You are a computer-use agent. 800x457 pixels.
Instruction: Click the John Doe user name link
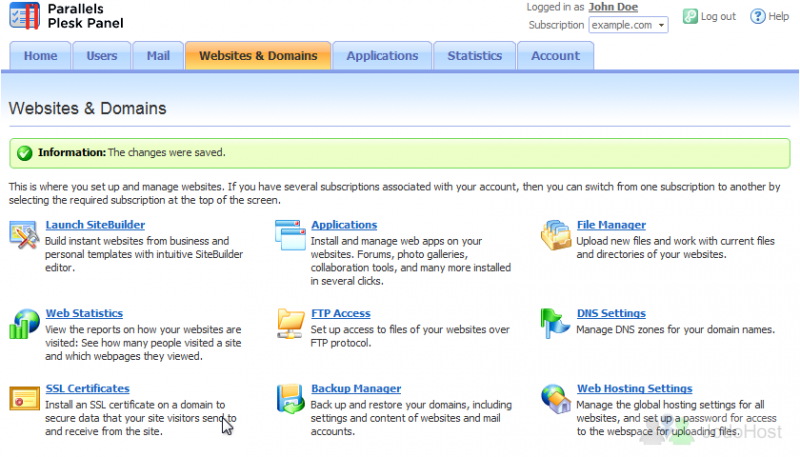coord(613,7)
